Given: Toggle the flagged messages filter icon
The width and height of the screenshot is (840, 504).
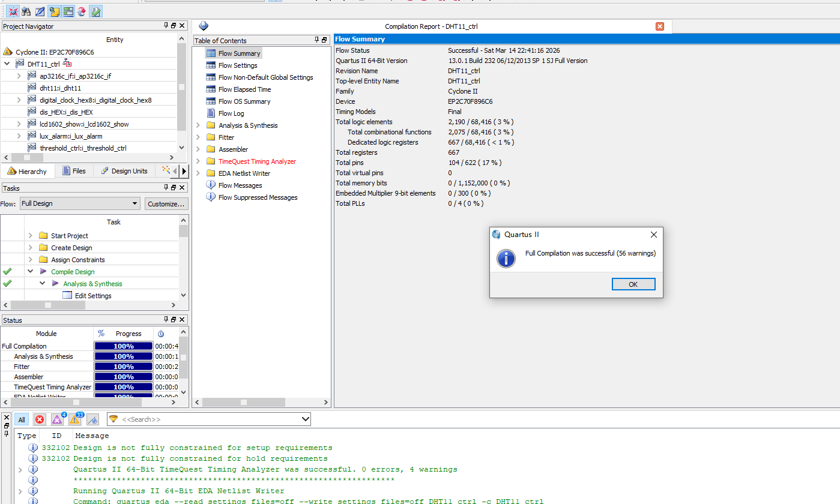Looking at the screenshot, I should [x=93, y=419].
